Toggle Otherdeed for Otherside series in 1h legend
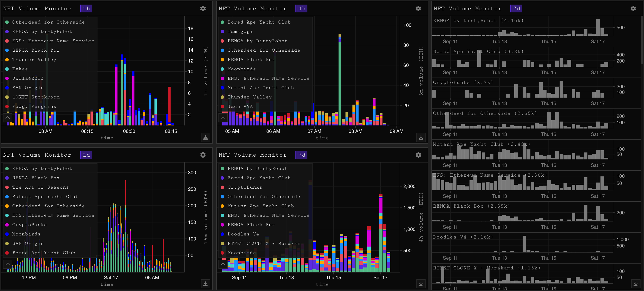Screen dimensions: 644x291 point(48,22)
